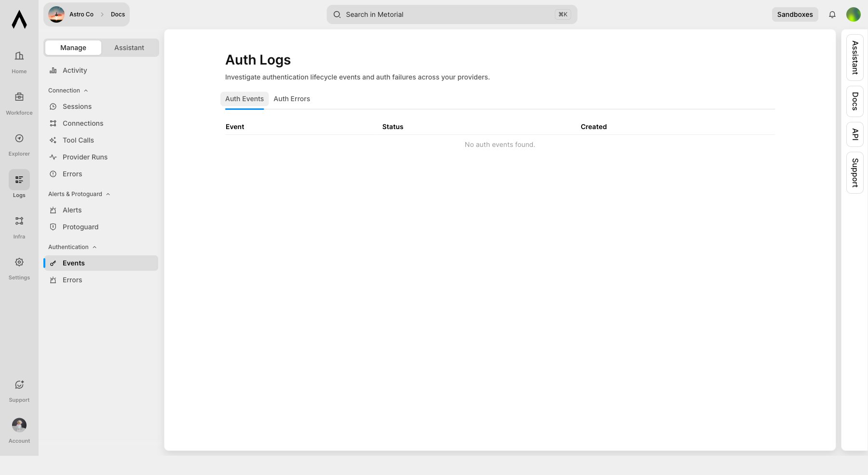Viewport: 868px width, 475px height.
Task: Open Connections logs
Action: [x=101, y=123]
